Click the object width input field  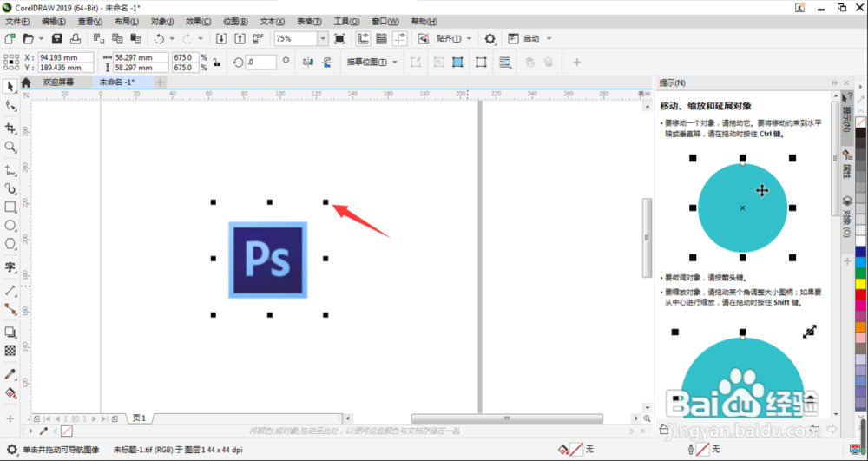pyautogui.click(x=141, y=57)
